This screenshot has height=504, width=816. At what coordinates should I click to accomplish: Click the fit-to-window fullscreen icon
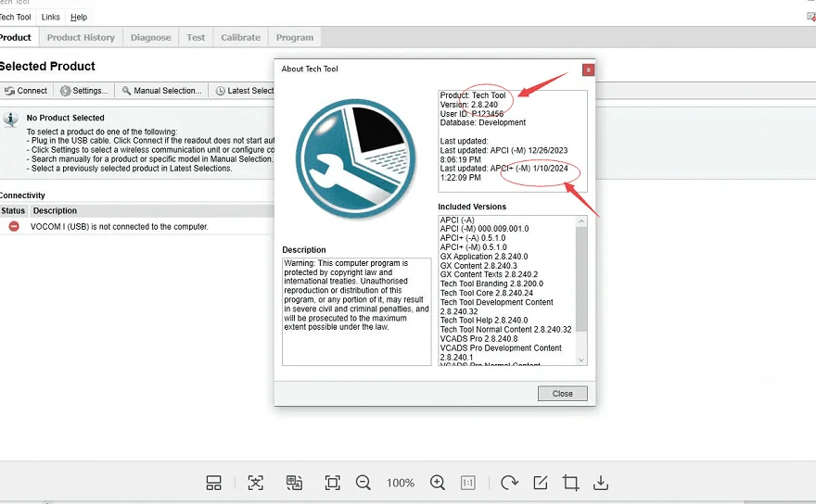click(x=333, y=484)
